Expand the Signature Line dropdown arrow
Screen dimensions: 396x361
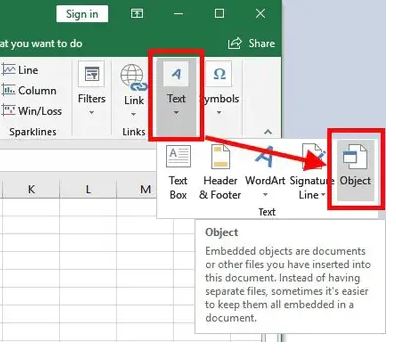[x=323, y=195]
